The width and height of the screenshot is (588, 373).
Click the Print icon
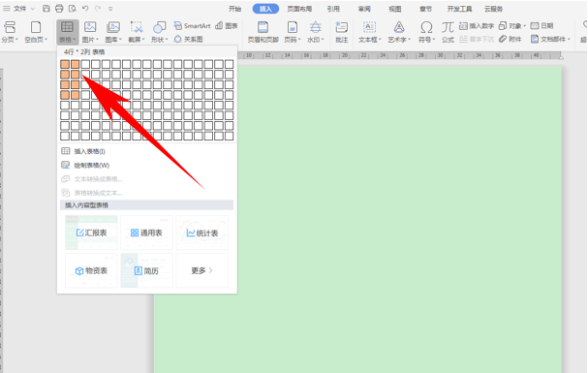click(59, 9)
